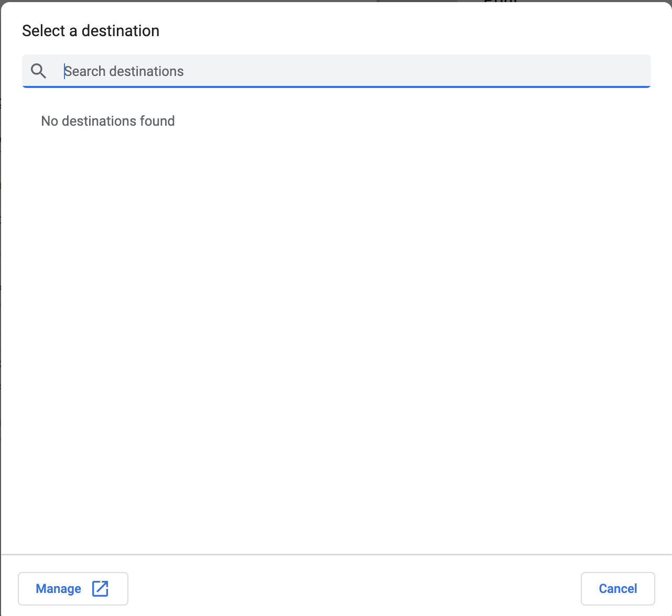Click the 'Select a destination' dialog title
Image resolution: width=672 pixels, height=616 pixels.
click(91, 31)
